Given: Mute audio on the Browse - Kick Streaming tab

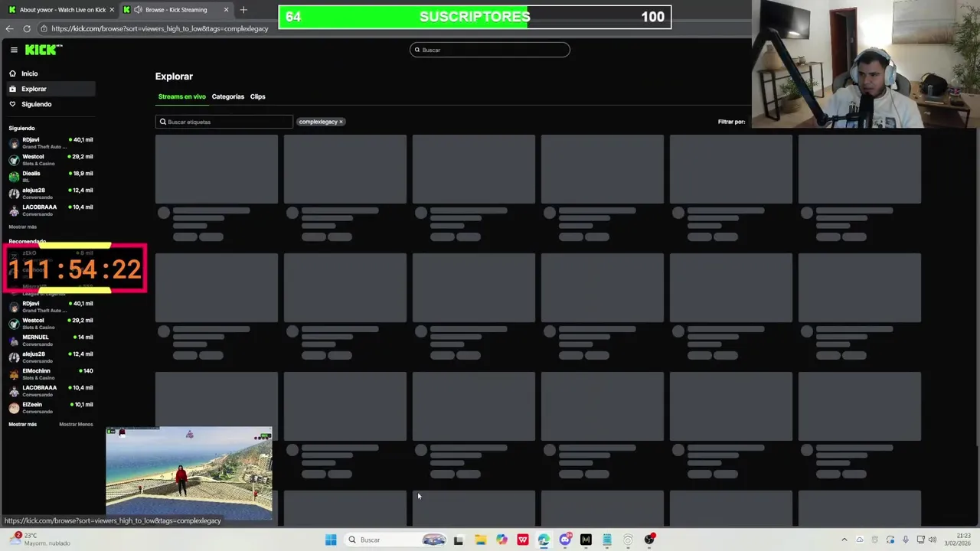Looking at the screenshot, I should coord(138,10).
